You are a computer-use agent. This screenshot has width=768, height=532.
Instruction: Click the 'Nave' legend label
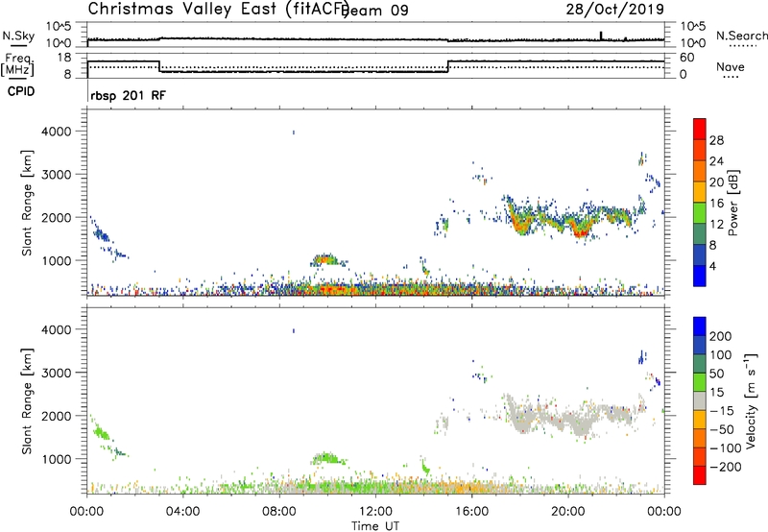tap(731, 66)
